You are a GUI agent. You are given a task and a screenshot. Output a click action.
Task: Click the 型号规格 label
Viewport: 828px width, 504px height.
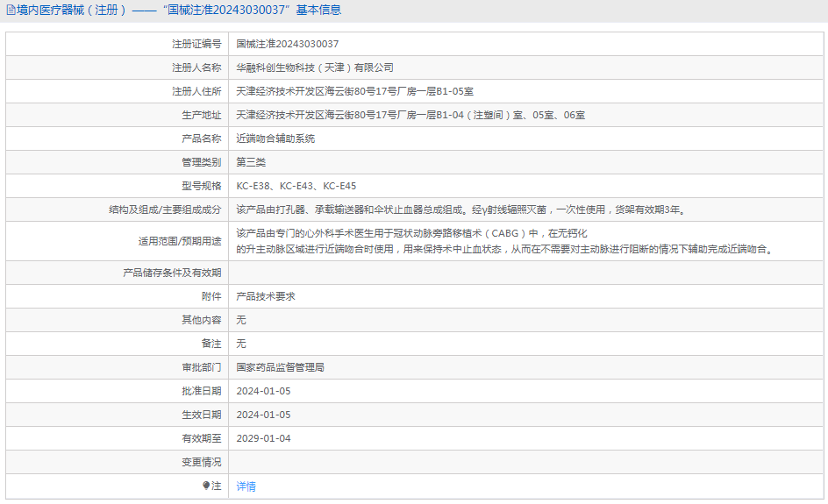pyautogui.click(x=202, y=186)
